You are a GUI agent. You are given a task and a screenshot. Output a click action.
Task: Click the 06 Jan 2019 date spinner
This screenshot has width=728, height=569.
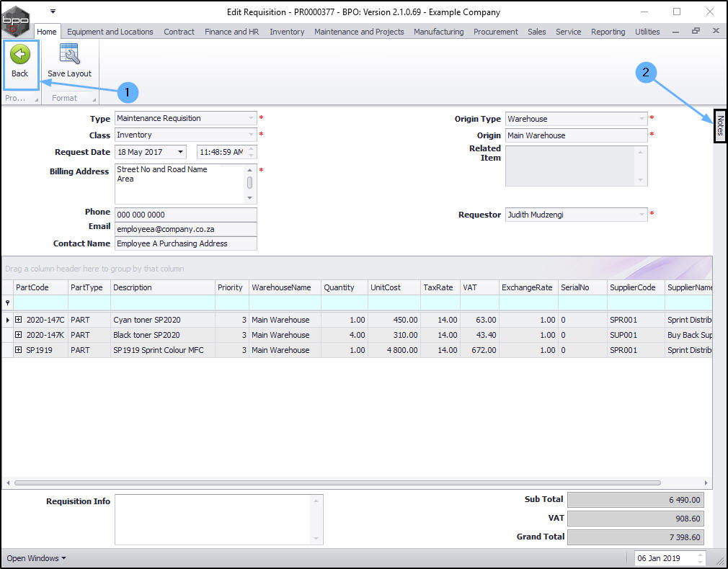point(700,558)
